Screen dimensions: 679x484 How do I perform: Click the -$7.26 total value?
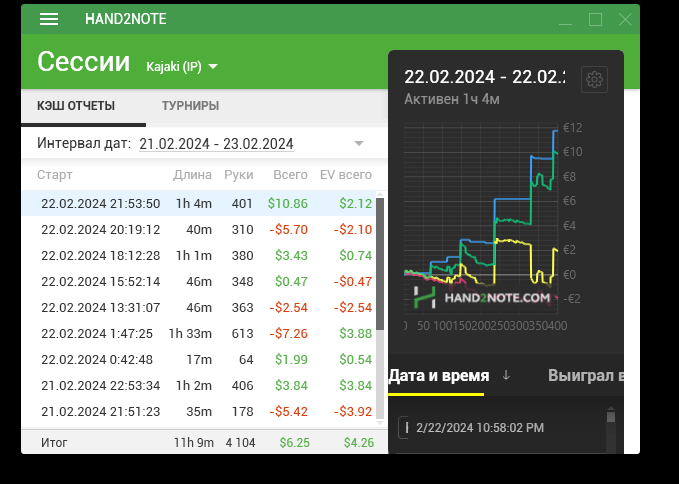288,333
